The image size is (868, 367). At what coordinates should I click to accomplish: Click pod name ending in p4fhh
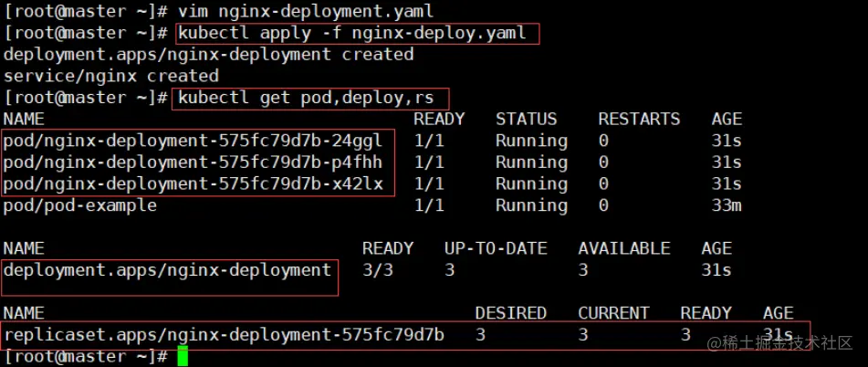click(x=193, y=163)
